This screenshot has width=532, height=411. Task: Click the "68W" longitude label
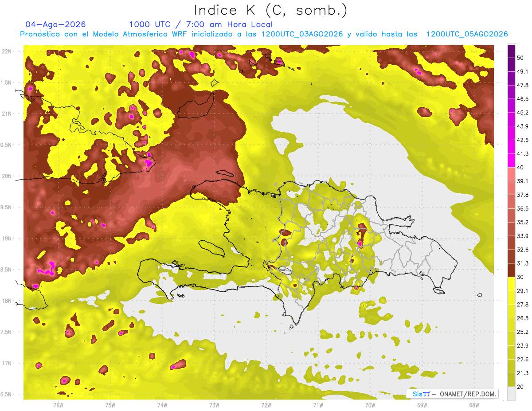click(474, 405)
